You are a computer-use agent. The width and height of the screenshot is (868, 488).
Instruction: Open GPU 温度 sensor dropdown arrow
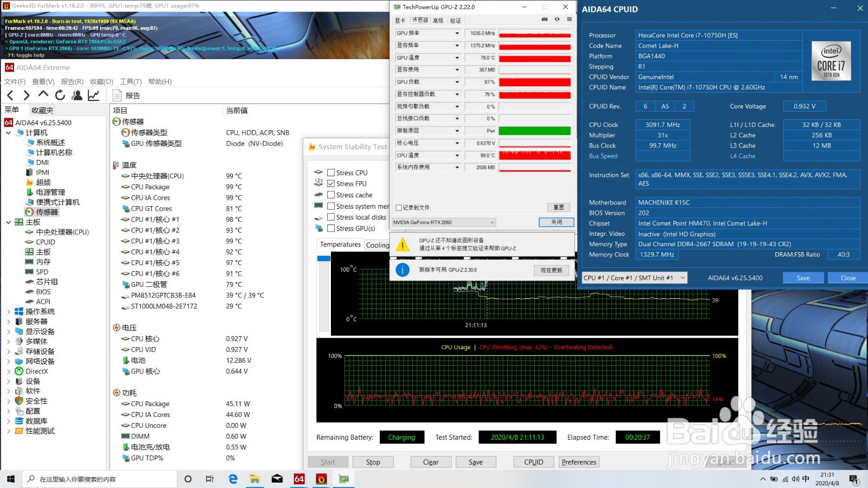click(457, 58)
